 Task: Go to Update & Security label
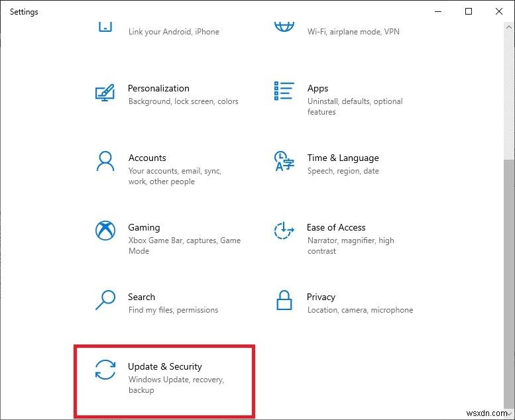point(164,366)
